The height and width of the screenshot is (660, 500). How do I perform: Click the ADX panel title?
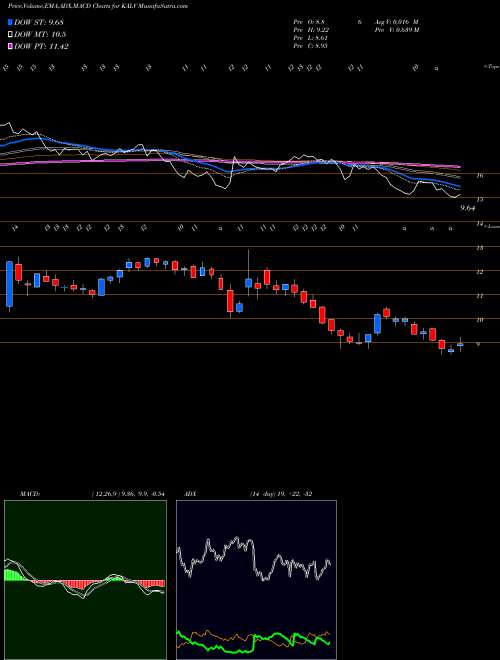pyautogui.click(x=191, y=493)
